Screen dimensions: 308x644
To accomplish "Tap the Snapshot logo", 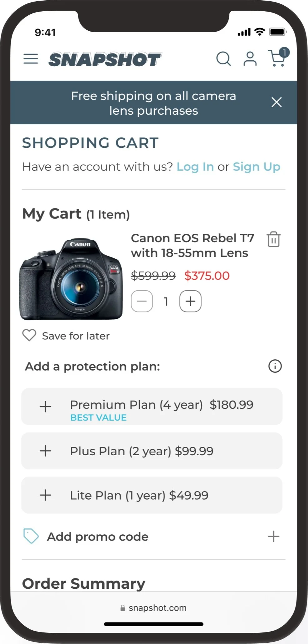I will click(105, 59).
